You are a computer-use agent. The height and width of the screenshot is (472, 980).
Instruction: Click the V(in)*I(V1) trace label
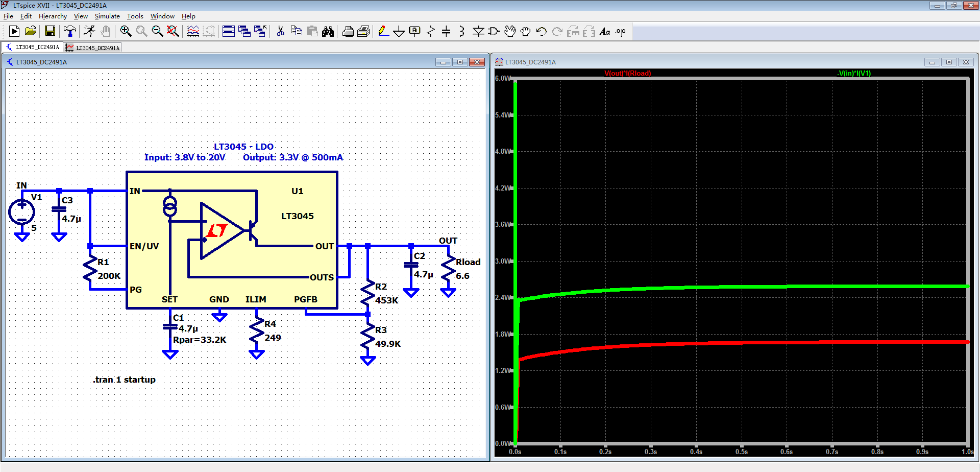click(854, 73)
